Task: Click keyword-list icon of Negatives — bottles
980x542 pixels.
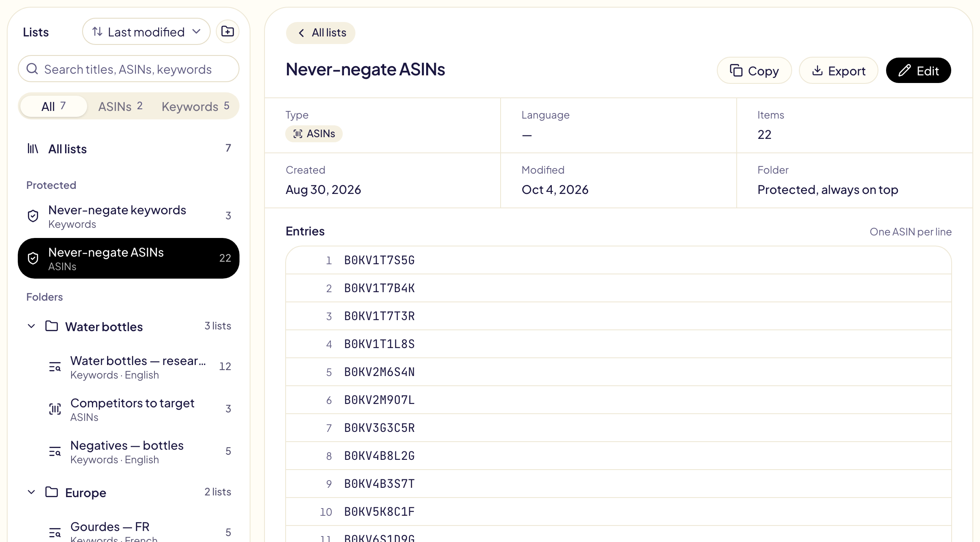Action: pos(55,451)
